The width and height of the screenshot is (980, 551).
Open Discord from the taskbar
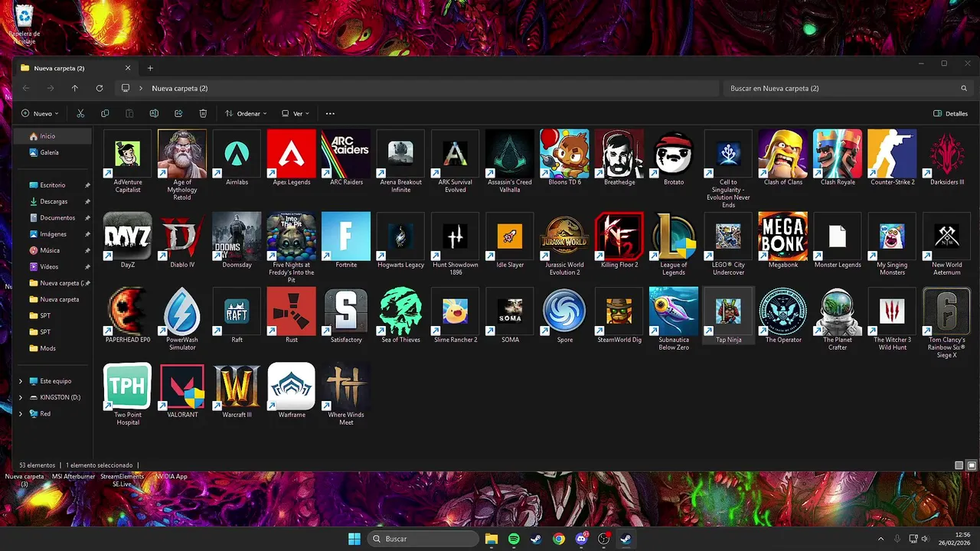pyautogui.click(x=581, y=539)
